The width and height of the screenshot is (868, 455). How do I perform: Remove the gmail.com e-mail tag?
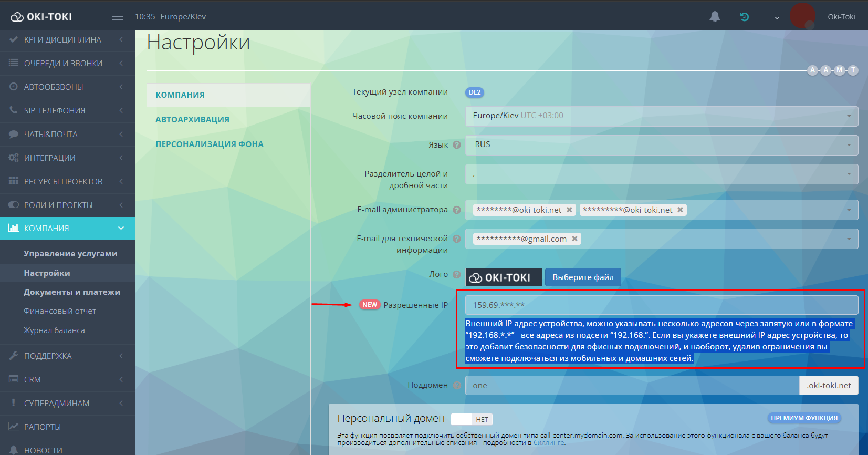574,239
